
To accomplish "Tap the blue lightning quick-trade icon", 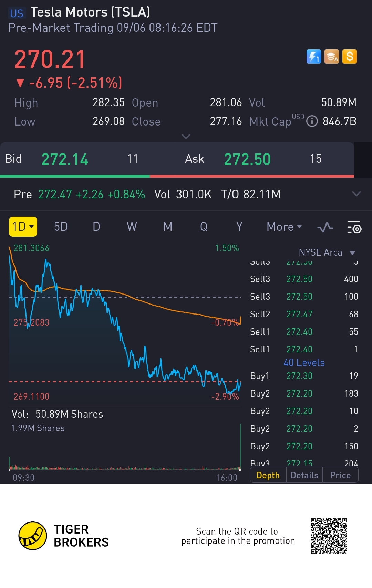I will click(x=313, y=57).
